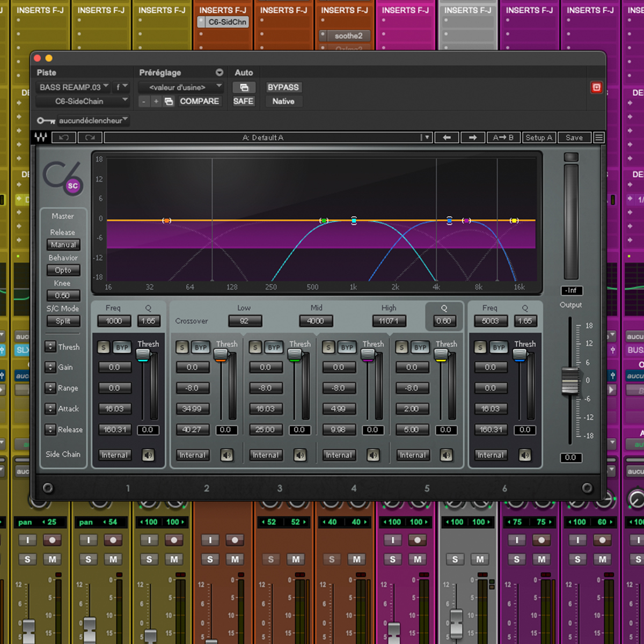Viewport: 644px width, 644px height.
Task: Click the red target plugin icon
Action: (x=596, y=87)
